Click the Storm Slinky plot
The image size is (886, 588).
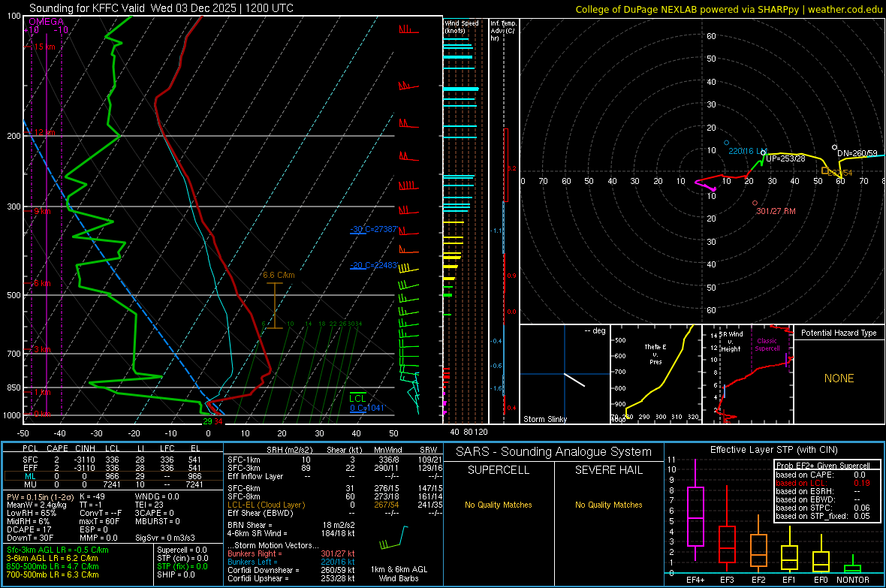565,374
